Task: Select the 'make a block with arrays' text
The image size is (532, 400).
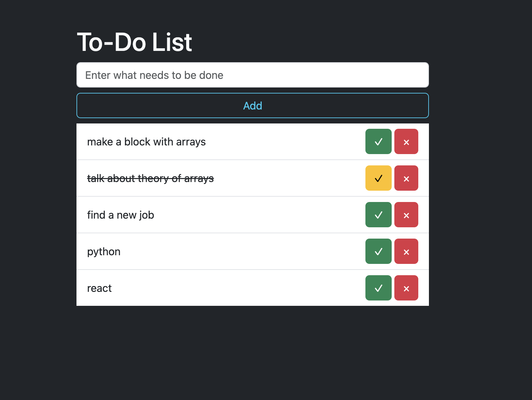Action: coord(146,142)
